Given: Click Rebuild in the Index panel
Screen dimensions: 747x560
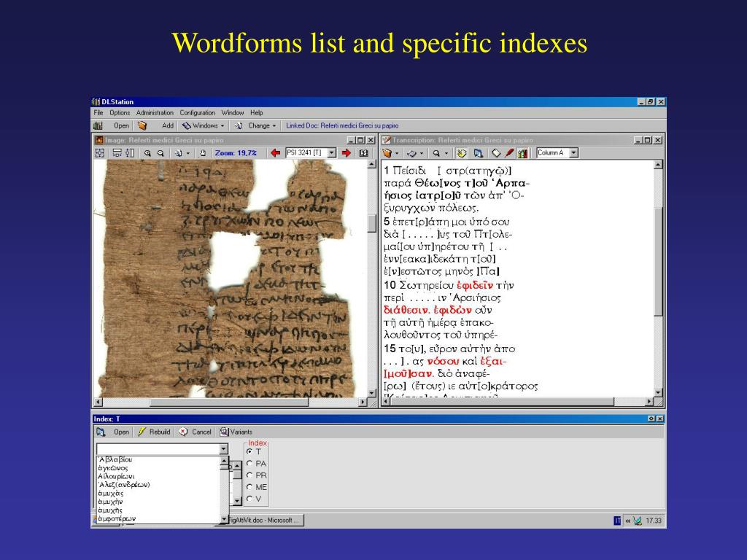Looking at the screenshot, I should 160,432.
